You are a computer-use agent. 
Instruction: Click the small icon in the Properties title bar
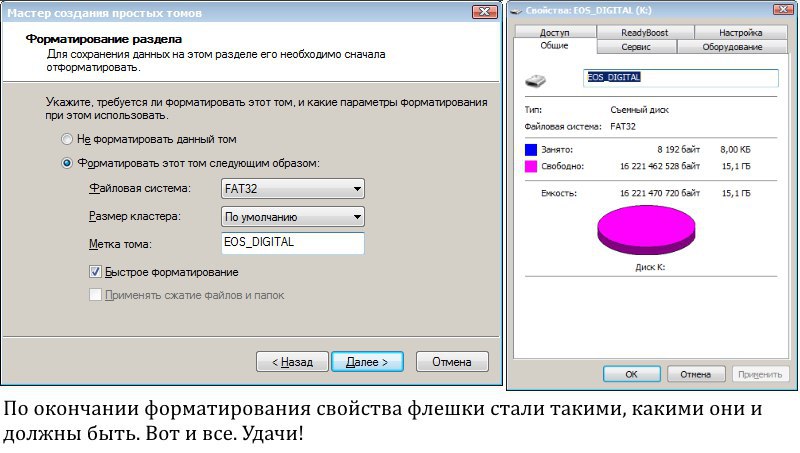(x=517, y=10)
